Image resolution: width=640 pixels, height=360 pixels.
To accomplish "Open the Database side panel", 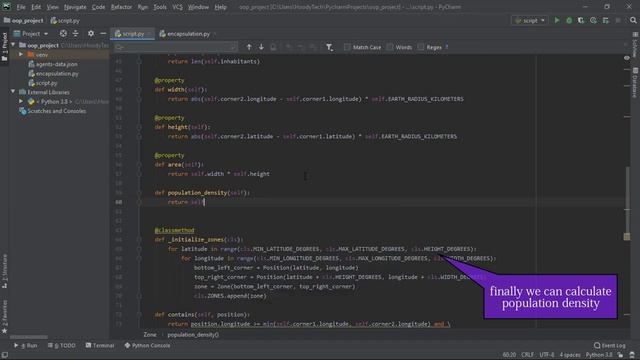I will [635, 83].
